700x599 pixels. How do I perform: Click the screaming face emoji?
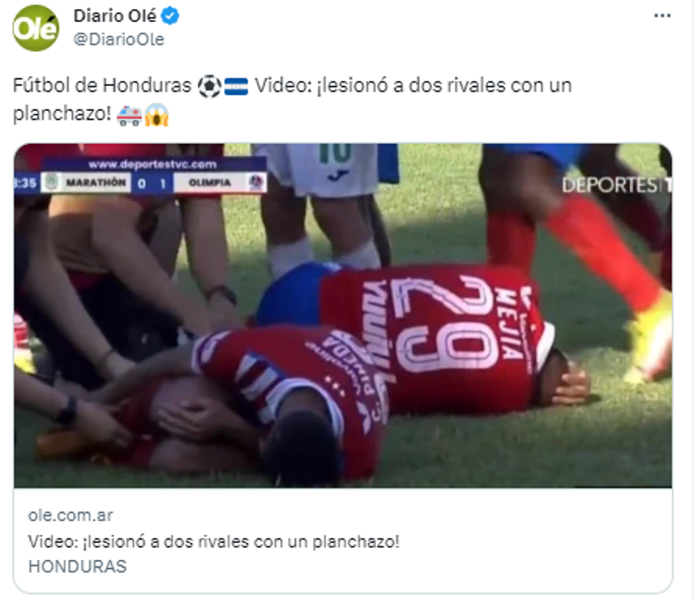coord(156,115)
